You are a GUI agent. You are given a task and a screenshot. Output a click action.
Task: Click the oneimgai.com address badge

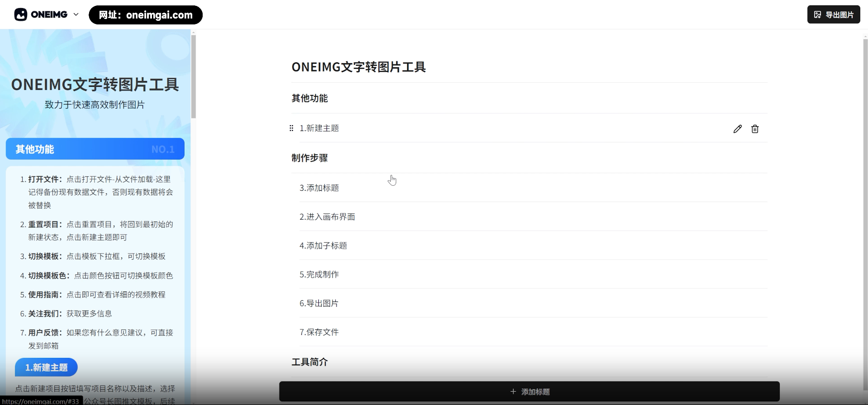[146, 15]
